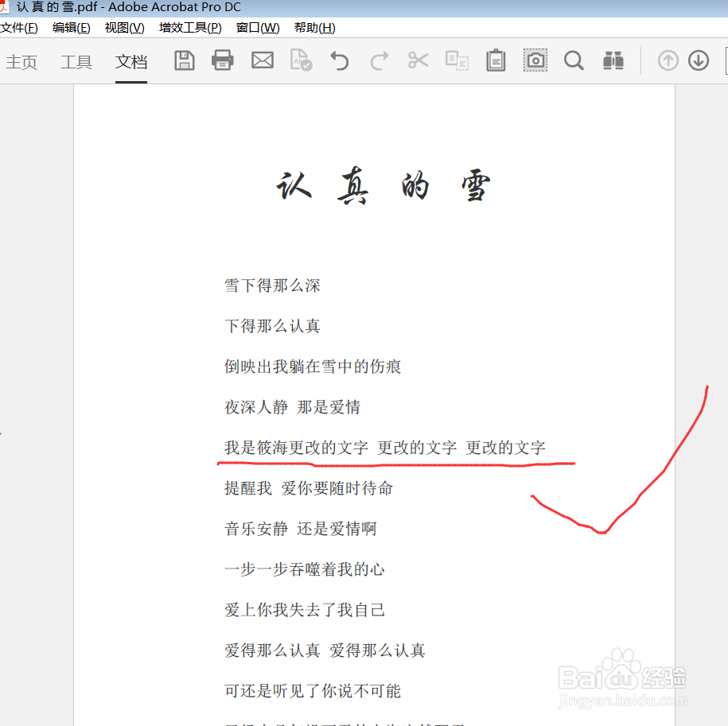
Task: Select the Snapshot camera tool
Action: pyautogui.click(x=535, y=60)
